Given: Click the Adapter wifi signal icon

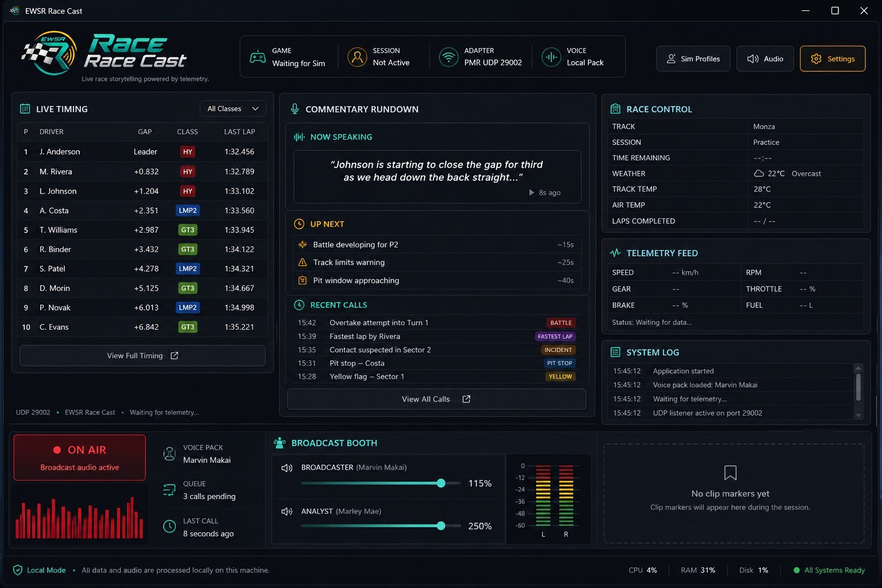Looking at the screenshot, I should point(448,57).
